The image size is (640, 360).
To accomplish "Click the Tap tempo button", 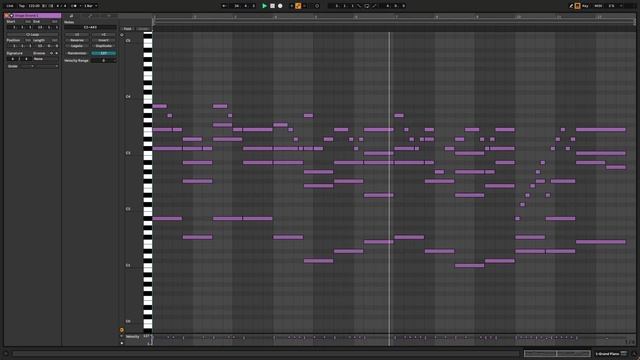I will 22,6.
